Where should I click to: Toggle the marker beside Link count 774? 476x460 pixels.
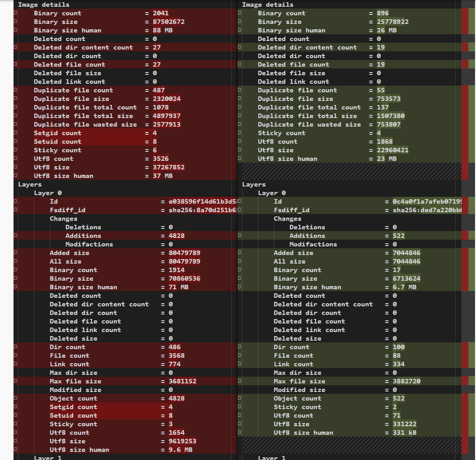[x=15, y=364]
